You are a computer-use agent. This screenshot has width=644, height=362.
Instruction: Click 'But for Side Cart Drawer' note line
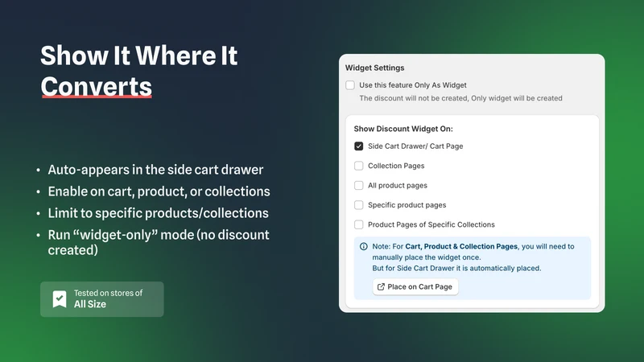[456, 268]
